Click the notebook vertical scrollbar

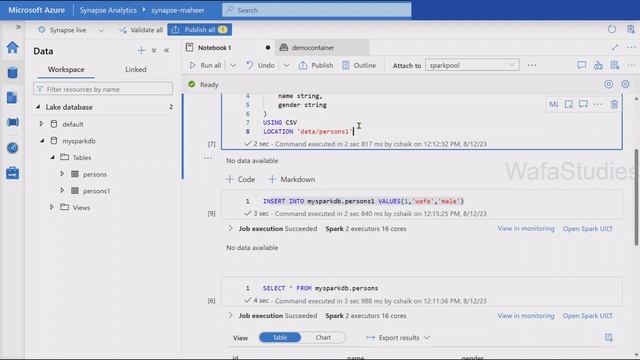[636, 198]
